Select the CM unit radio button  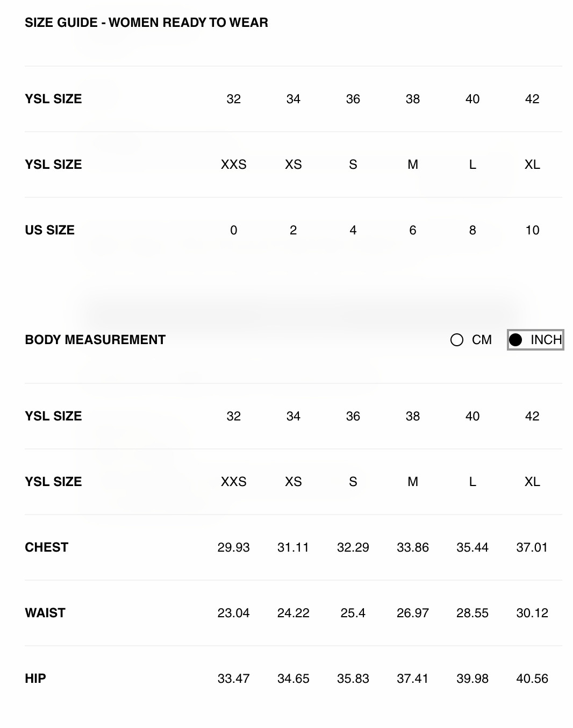click(x=457, y=340)
